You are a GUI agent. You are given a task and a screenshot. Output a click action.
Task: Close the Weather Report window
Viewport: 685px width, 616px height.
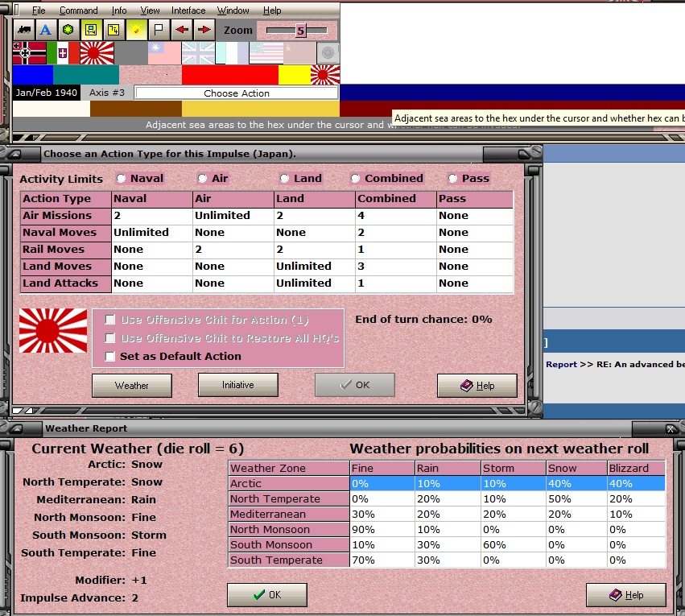(x=671, y=429)
